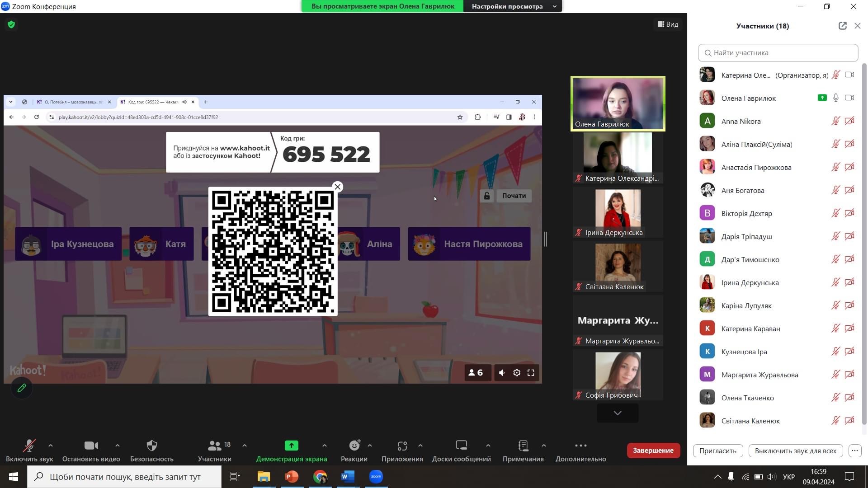
Task: Reload the shared Kahoot page
Action: point(37,117)
